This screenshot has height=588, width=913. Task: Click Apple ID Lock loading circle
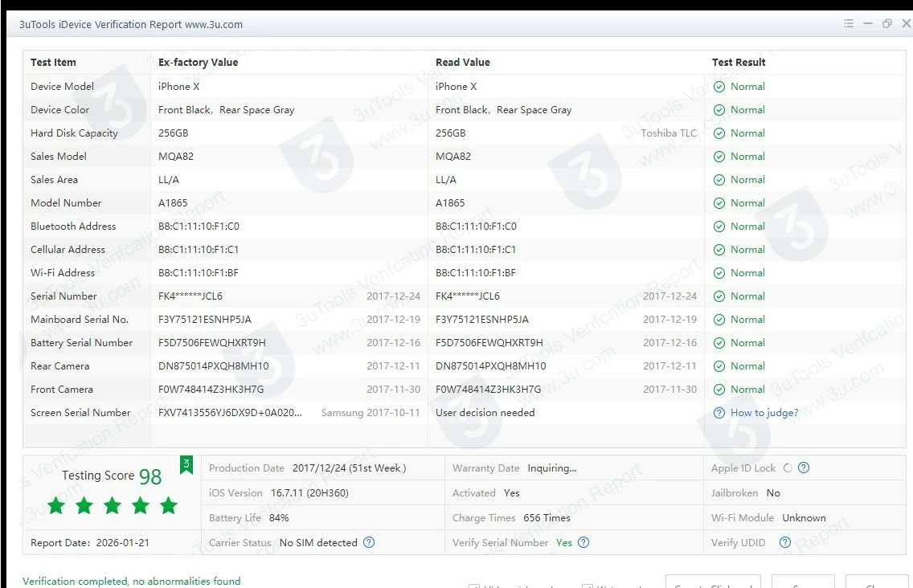(x=787, y=468)
